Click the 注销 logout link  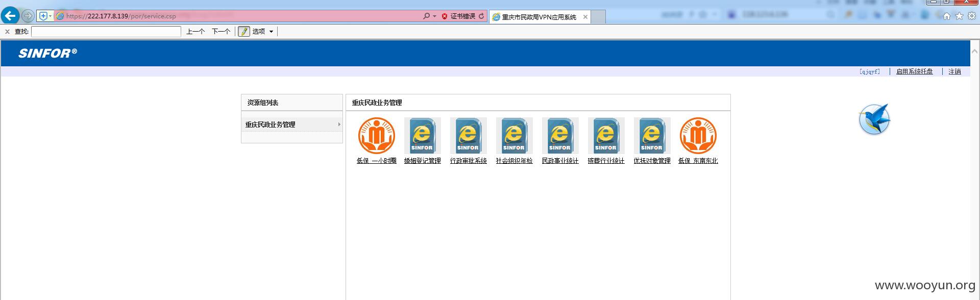[954, 71]
